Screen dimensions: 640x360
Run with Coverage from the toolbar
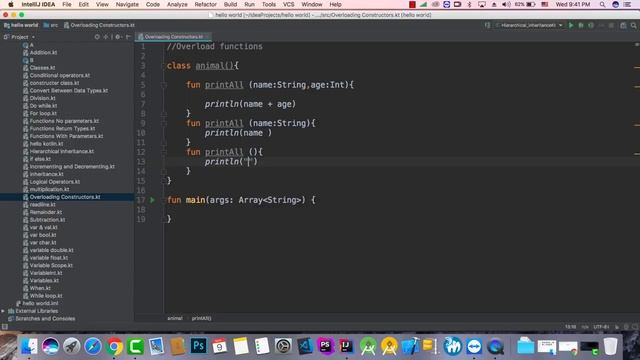[591, 25]
